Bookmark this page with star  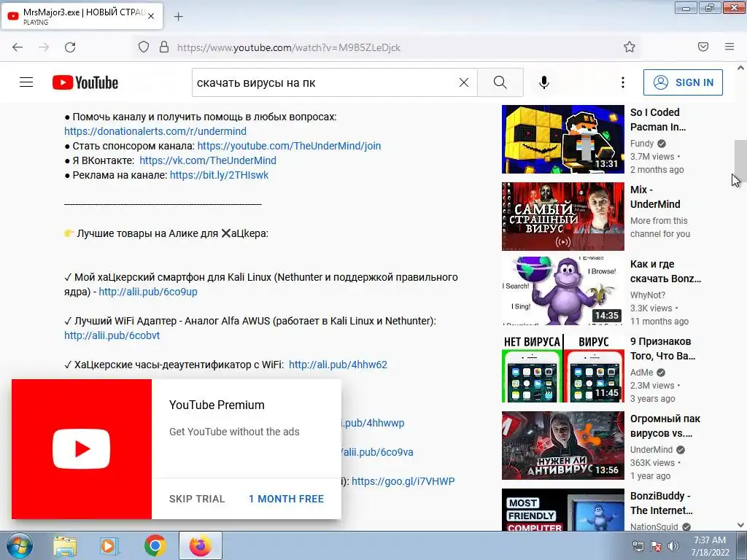[x=630, y=47]
